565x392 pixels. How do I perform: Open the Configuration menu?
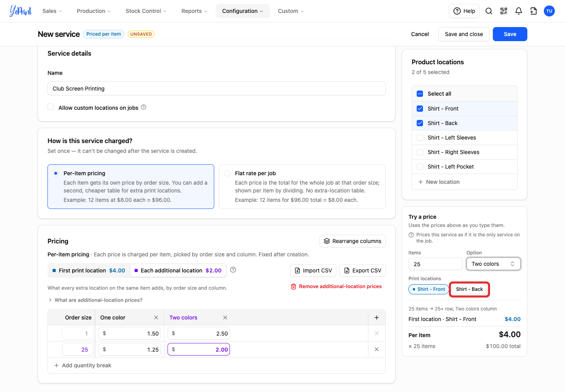click(242, 11)
